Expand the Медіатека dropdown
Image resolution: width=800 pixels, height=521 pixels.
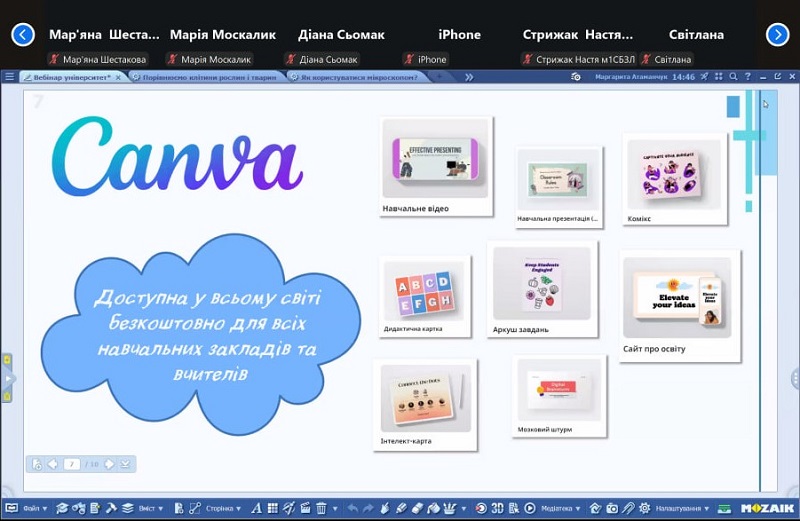pyautogui.click(x=560, y=508)
